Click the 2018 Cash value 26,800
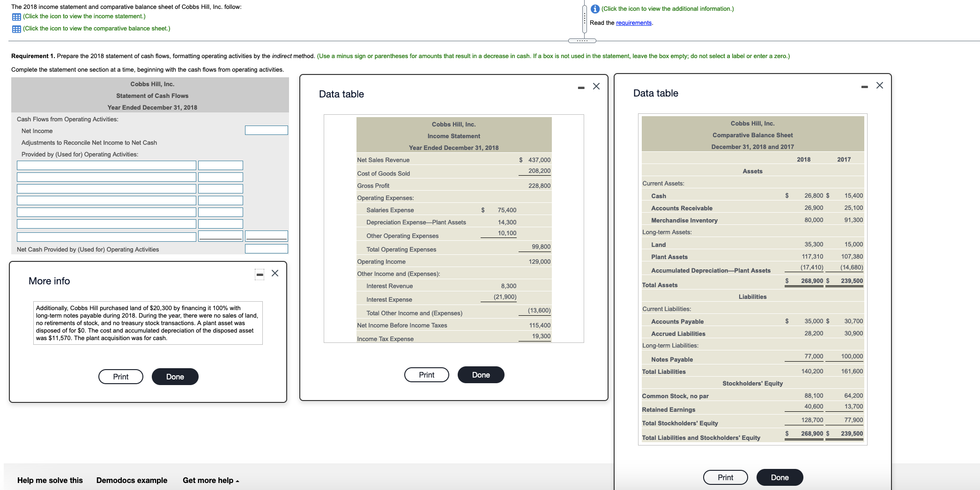The width and height of the screenshot is (980, 490). point(814,195)
